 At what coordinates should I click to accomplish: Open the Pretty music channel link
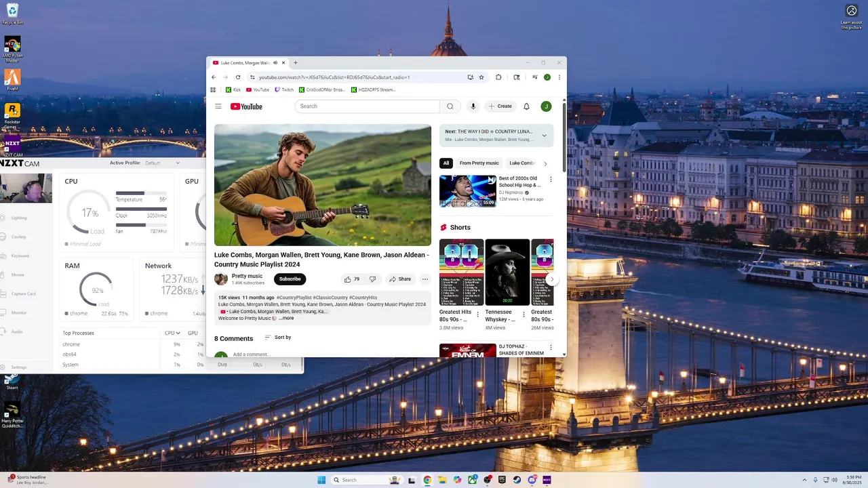click(247, 276)
